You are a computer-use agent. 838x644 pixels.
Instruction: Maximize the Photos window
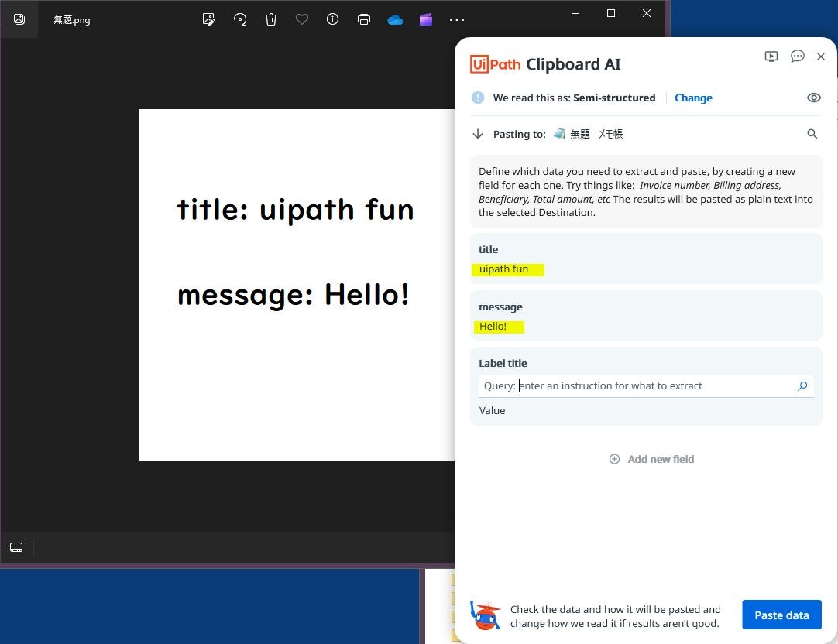click(x=611, y=13)
